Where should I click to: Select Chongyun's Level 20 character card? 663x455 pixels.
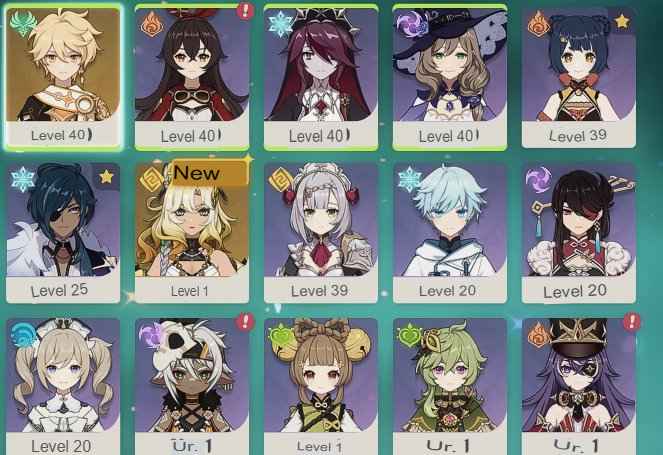click(x=450, y=233)
